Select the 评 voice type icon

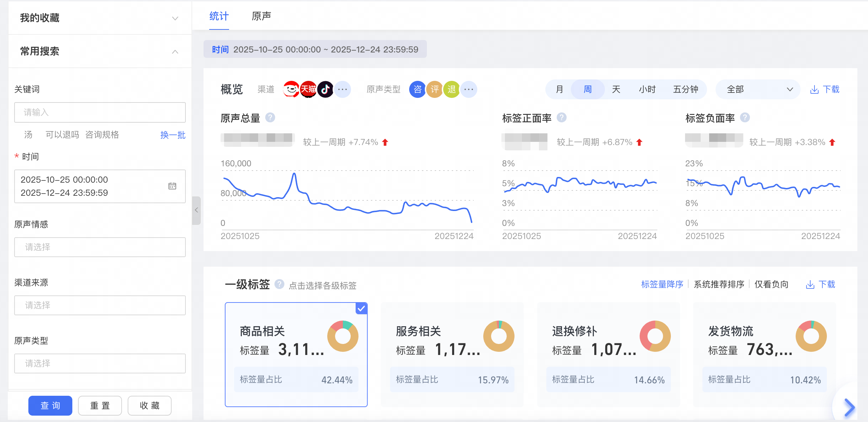pos(434,89)
